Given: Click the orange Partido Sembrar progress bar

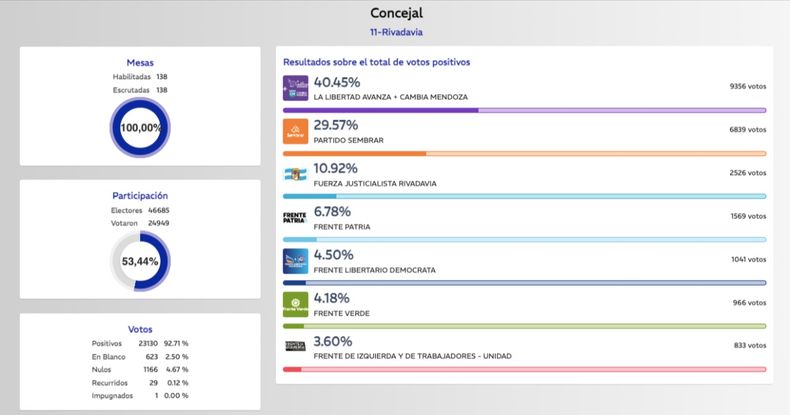Looking at the screenshot, I should (524, 153).
